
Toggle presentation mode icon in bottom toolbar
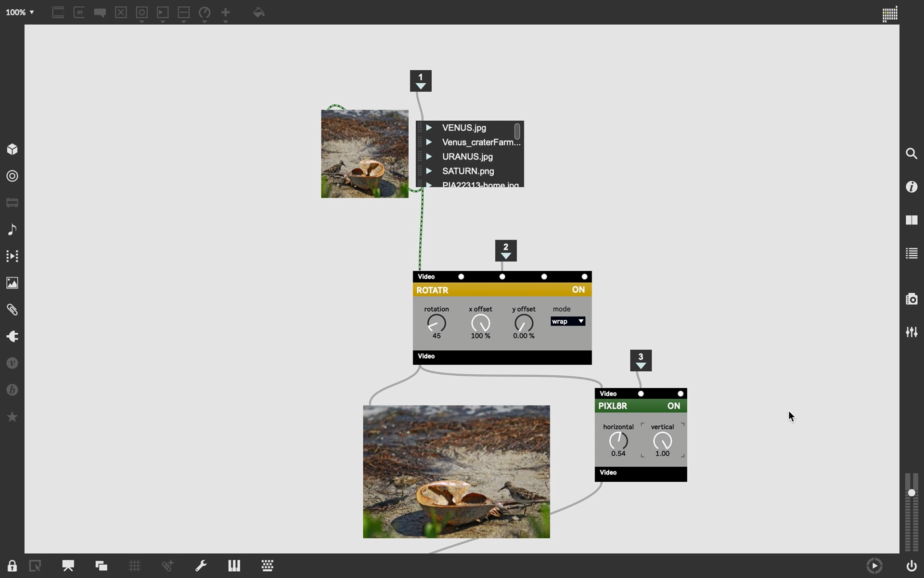tap(68, 565)
